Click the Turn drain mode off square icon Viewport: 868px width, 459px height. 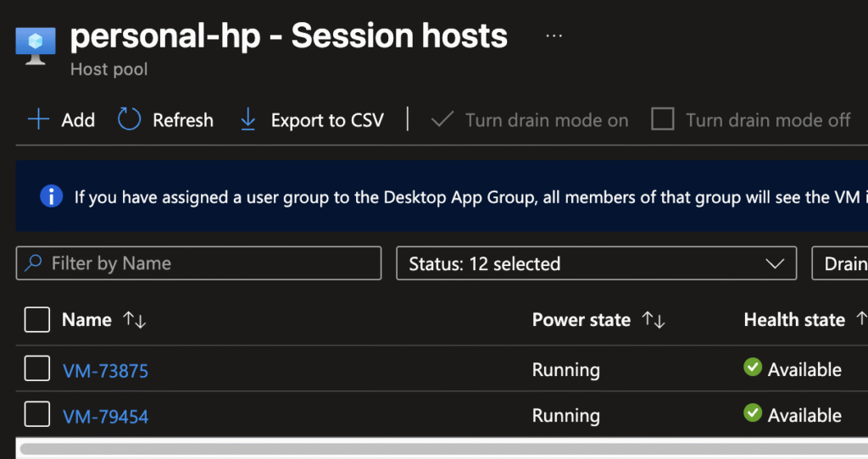[x=663, y=119]
